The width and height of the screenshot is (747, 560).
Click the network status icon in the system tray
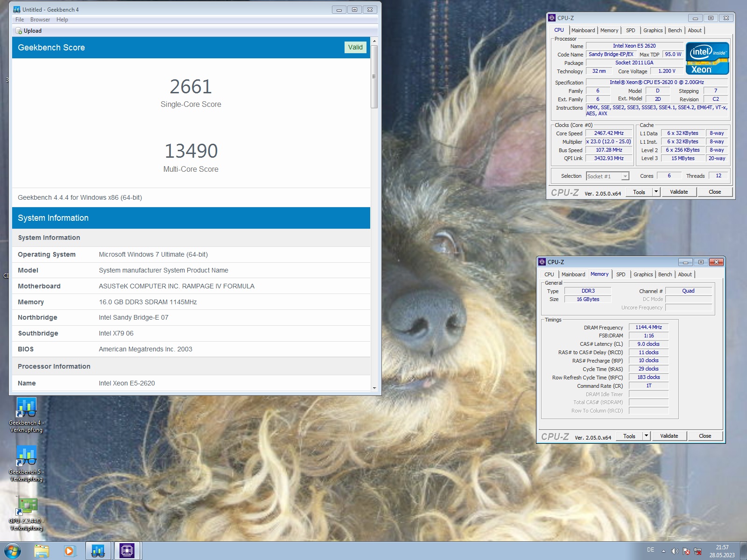pyautogui.click(x=698, y=551)
